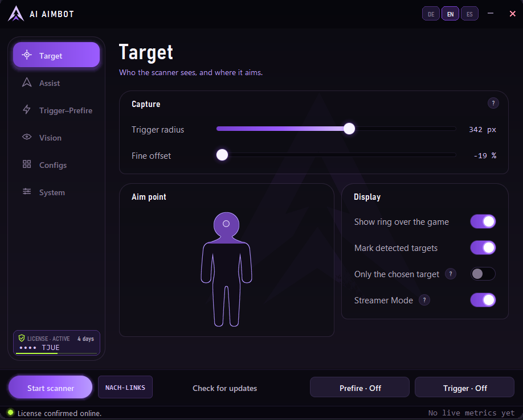
Task: Click the Trigger radius slider handle
Action: (349, 129)
